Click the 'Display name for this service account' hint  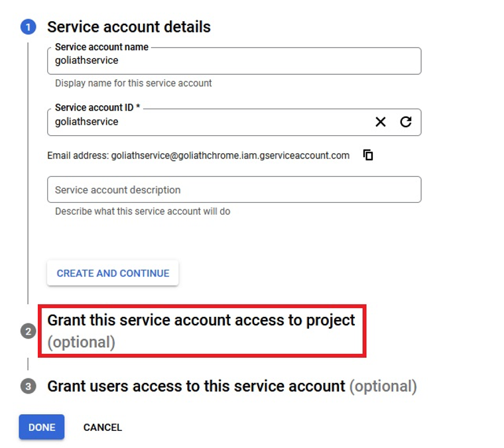133,84
